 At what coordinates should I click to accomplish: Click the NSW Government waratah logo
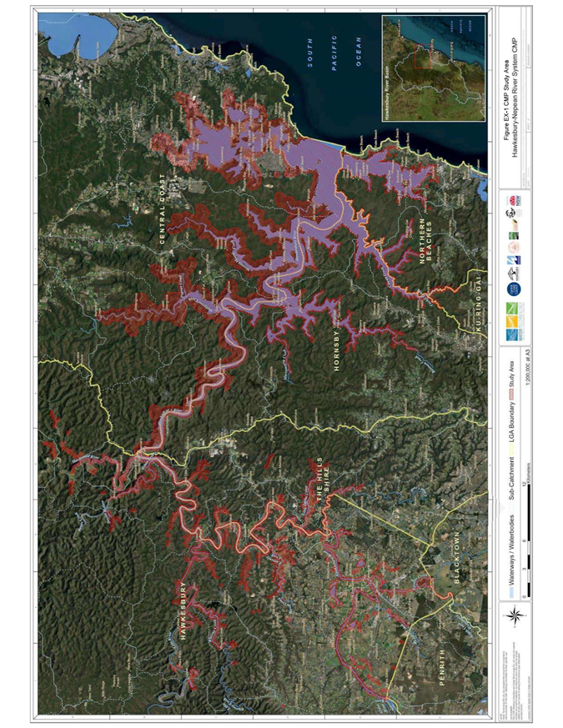click(x=510, y=200)
